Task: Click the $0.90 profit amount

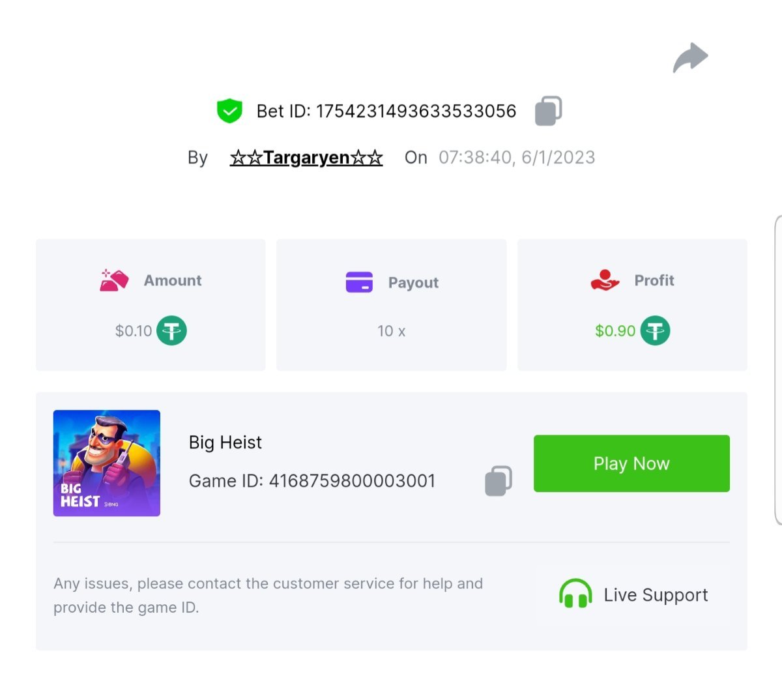Action: [x=615, y=331]
